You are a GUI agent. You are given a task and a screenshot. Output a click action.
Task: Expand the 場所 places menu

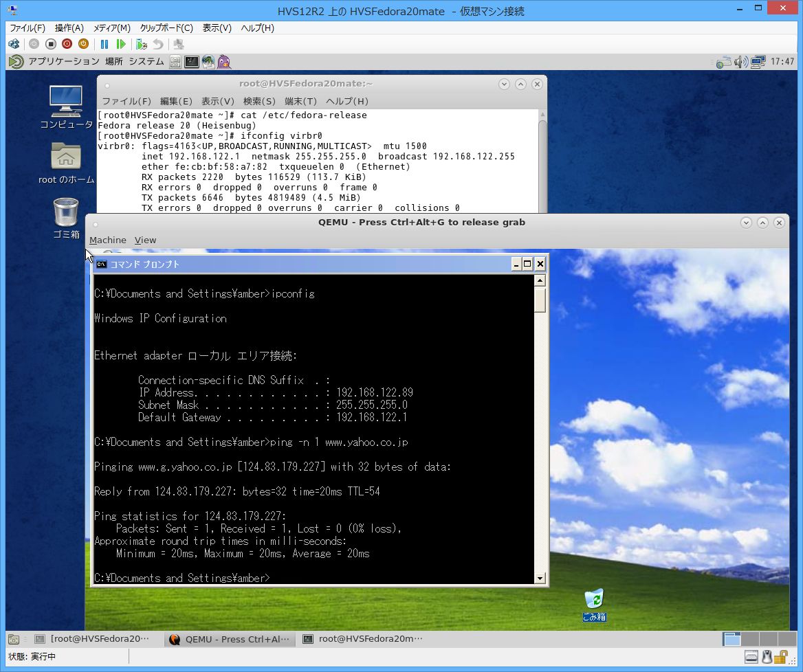coord(114,62)
